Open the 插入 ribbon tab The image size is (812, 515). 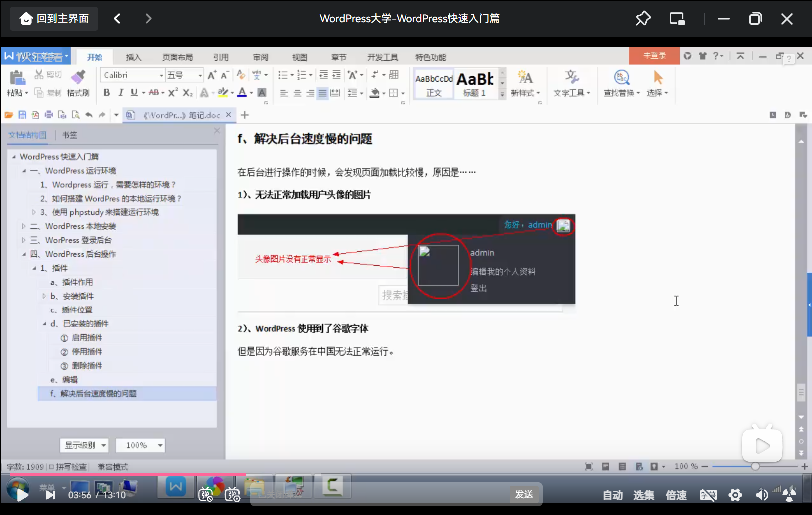tap(134, 57)
